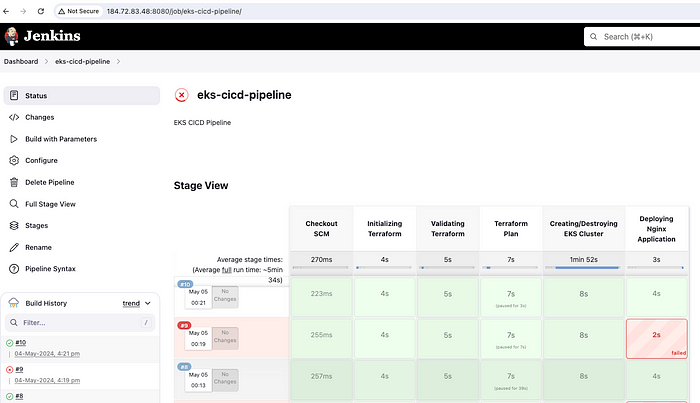Viewport: 700px width, 403px height.
Task: Click the Build with Parameters play icon
Action: point(14,139)
